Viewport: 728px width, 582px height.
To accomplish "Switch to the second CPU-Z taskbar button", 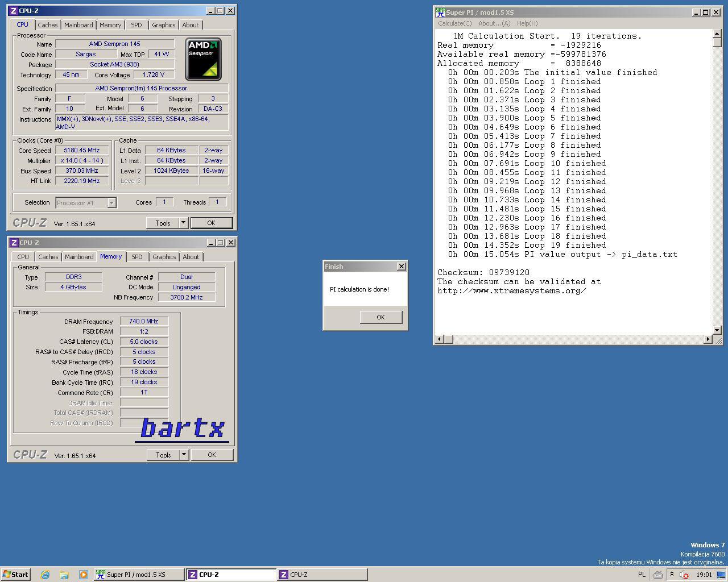I will [x=322, y=575].
